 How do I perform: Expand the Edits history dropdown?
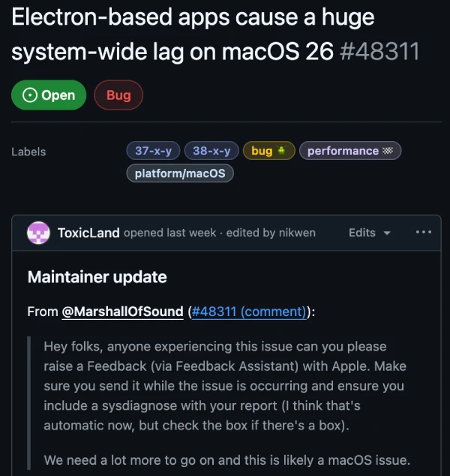pyautogui.click(x=369, y=233)
